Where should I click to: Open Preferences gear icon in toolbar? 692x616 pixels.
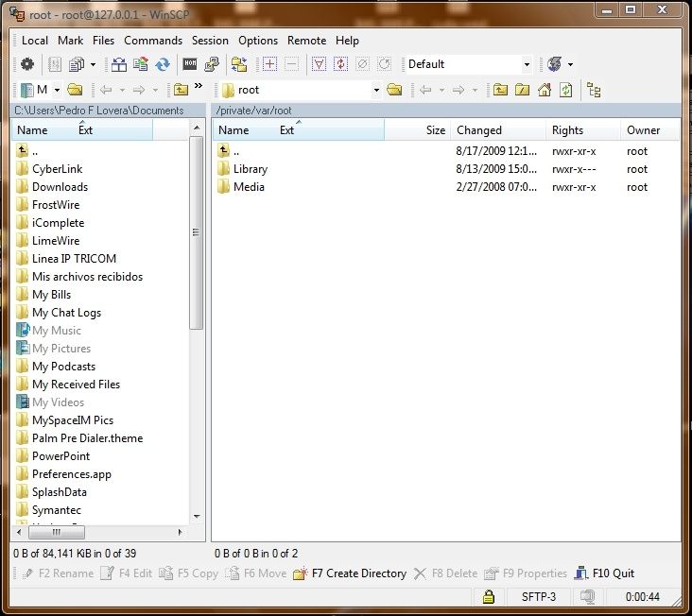coord(27,64)
